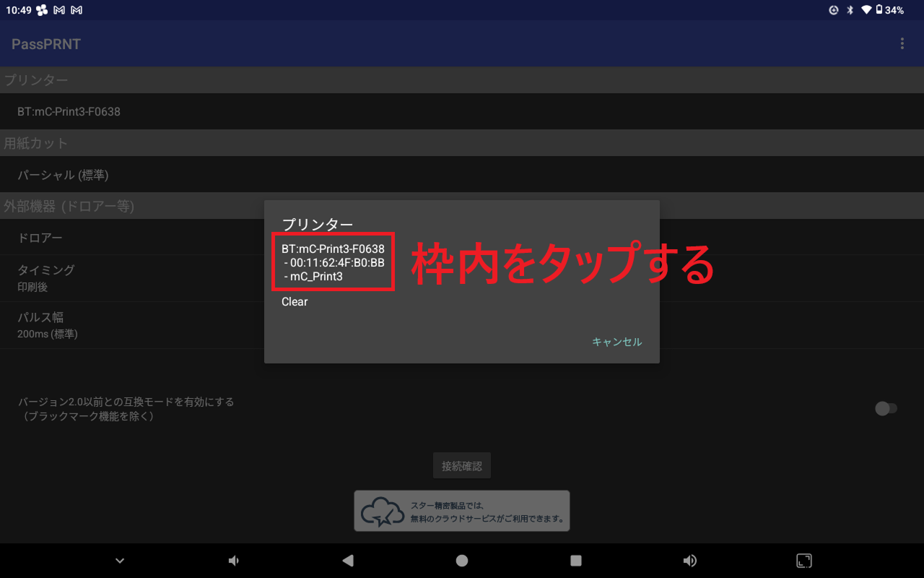Open recent apps with square button
The width and height of the screenshot is (924, 578).
pyautogui.click(x=575, y=561)
